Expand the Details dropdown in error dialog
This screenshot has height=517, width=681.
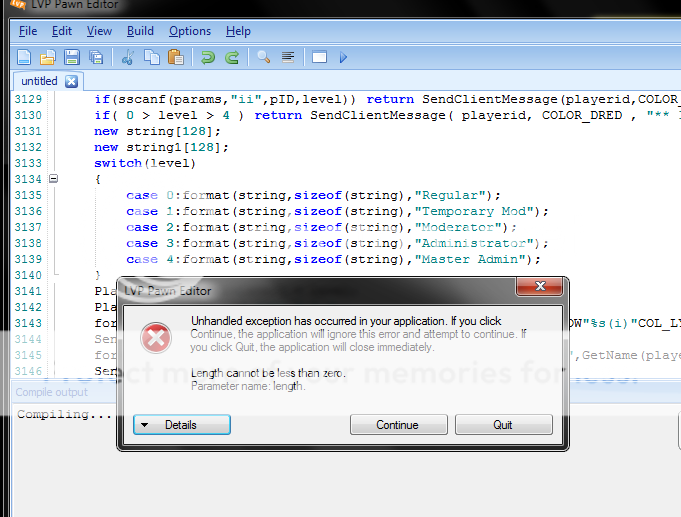(x=182, y=425)
